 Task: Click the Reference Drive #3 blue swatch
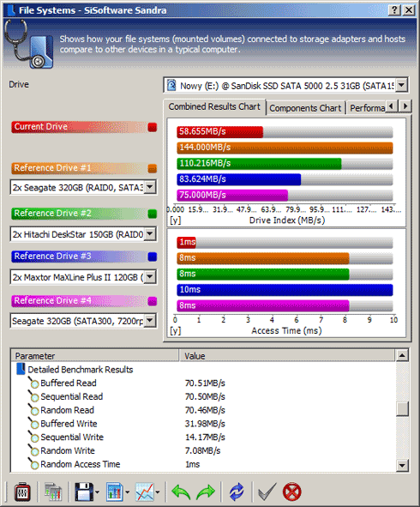click(153, 257)
